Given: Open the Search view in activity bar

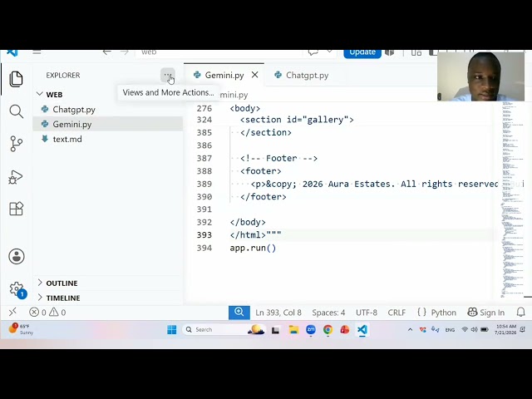Looking at the screenshot, I should click(x=16, y=111).
